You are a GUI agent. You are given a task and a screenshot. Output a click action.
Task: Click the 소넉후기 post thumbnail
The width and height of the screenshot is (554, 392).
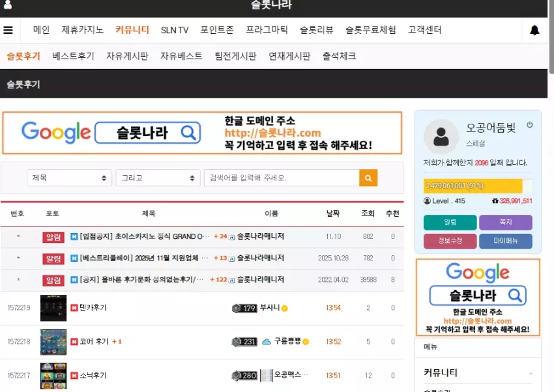point(53,376)
